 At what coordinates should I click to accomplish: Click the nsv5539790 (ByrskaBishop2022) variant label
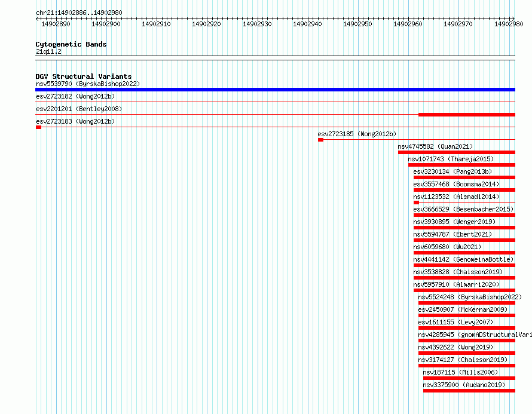88,84
